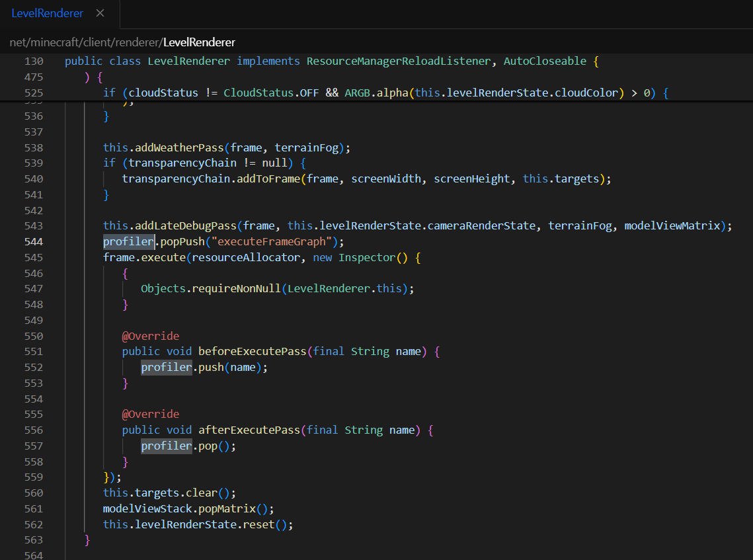
Task: Select the LevelRenderer editor tab
Action: pyautogui.click(x=47, y=13)
